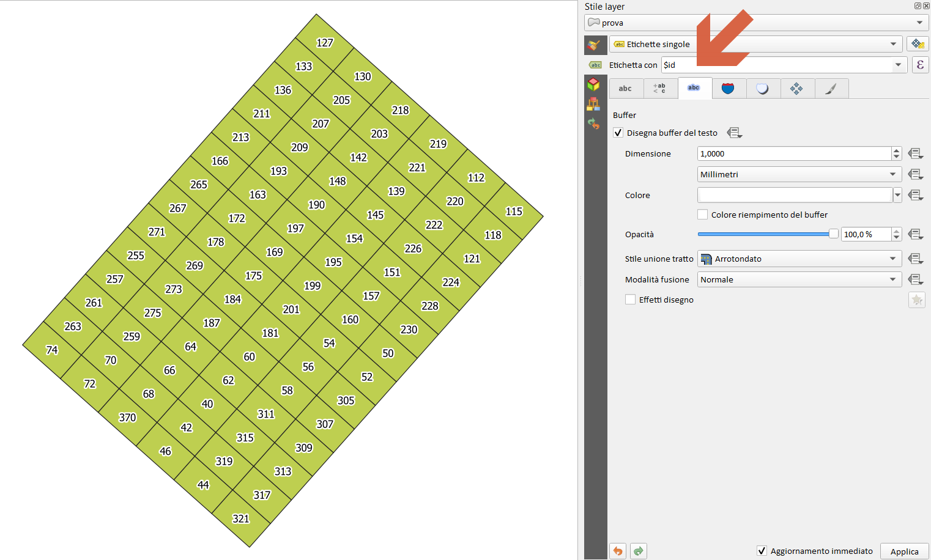Click the expression editor epsilon button
Image resolution: width=931 pixels, height=560 pixels.
[x=920, y=65]
